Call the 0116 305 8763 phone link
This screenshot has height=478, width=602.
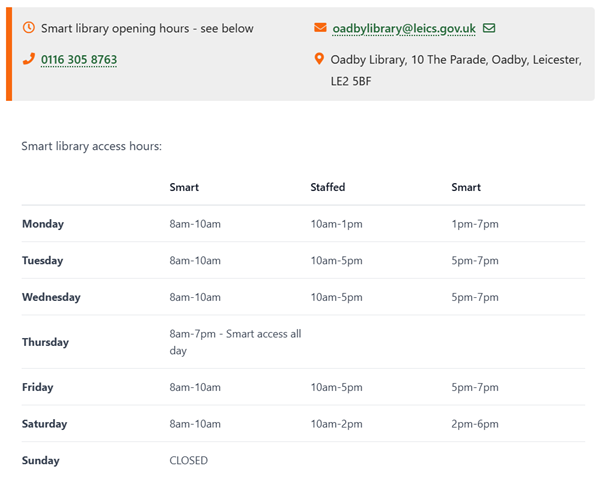click(79, 60)
